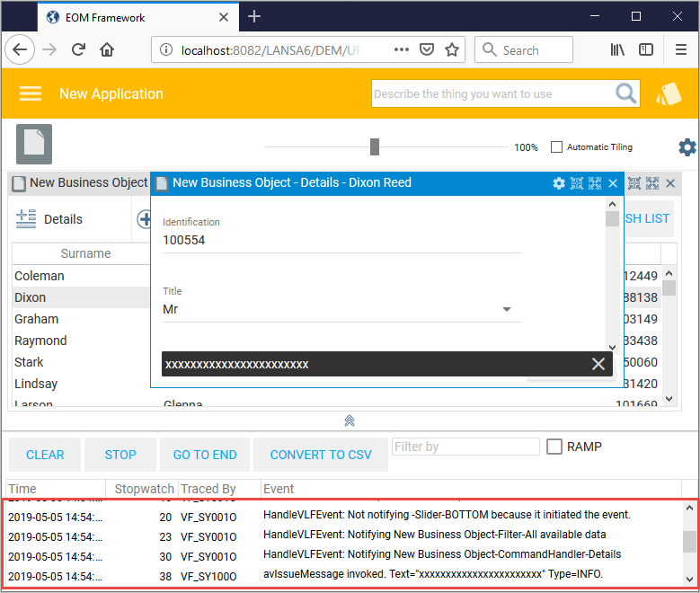Open the Firefox application menu
The width and height of the screenshot is (700, 593).
pos(681,49)
